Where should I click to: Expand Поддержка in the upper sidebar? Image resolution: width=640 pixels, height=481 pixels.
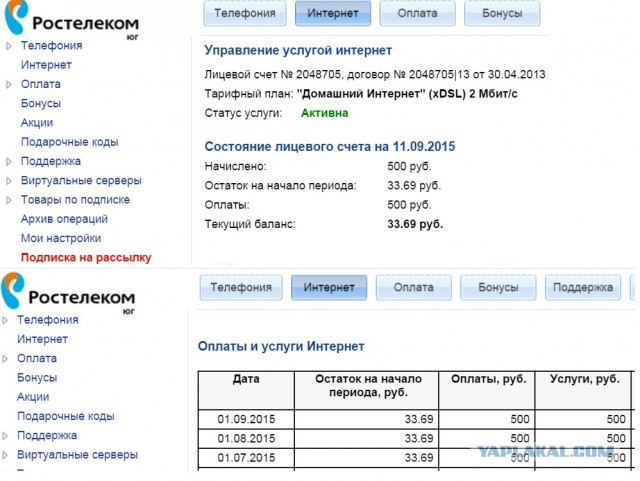9,162
